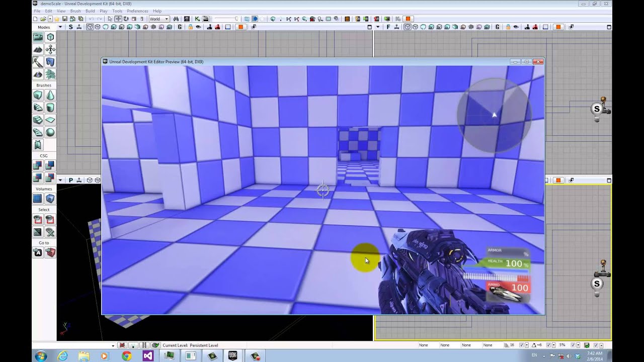The width and height of the screenshot is (644, 362).
Task: Hide the selected actors
Action: 50,220
